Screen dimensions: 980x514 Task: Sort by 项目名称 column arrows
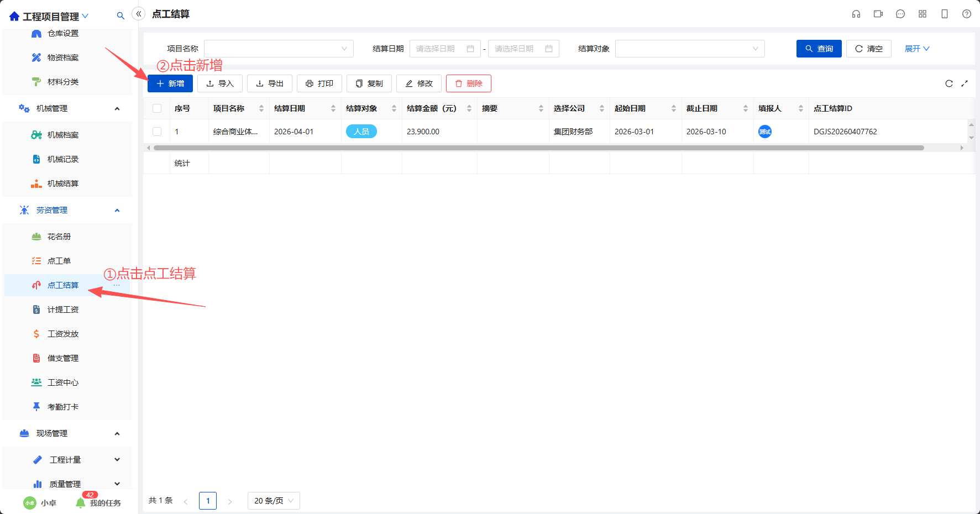[x=261, y=108]
